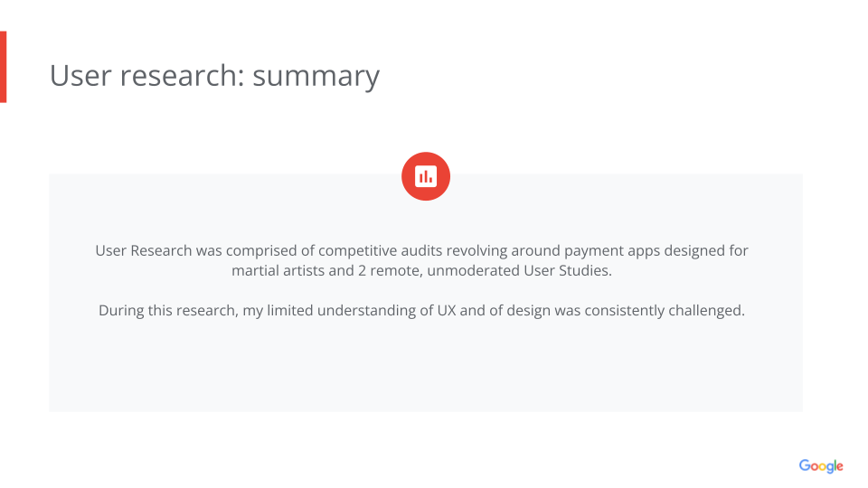Click the phrase 'unmoderated User Studies'
868x488 pixels.
(517, 270)
